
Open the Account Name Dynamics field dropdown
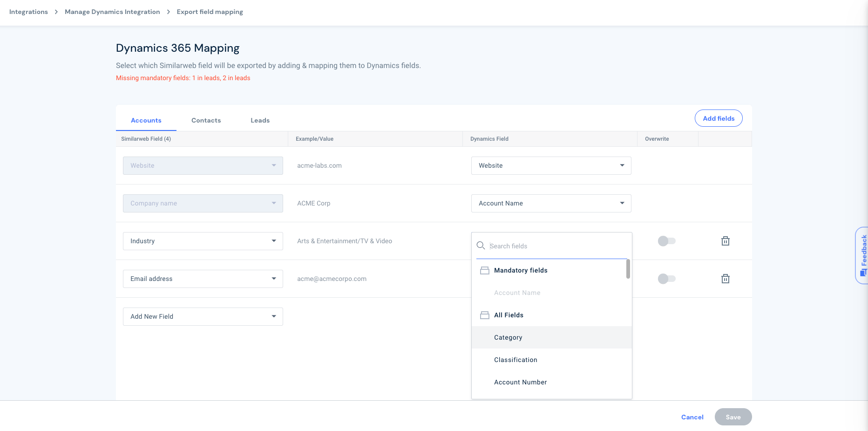551,203
